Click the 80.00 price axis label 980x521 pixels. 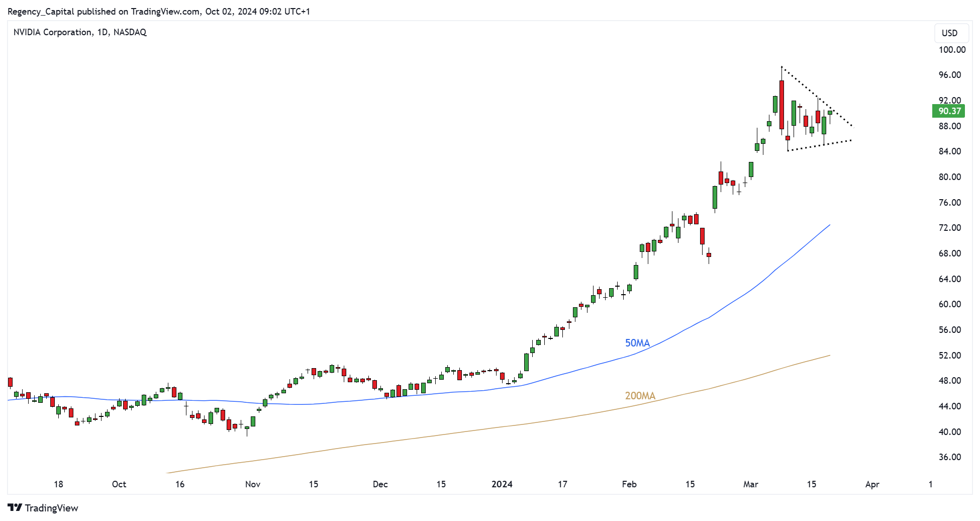[950, 177]
